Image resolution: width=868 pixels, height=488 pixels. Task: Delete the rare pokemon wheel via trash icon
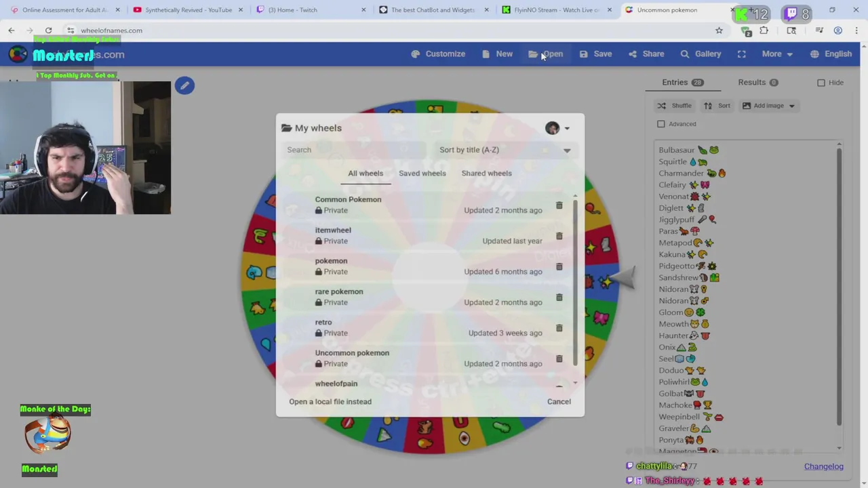coord(559,297)
